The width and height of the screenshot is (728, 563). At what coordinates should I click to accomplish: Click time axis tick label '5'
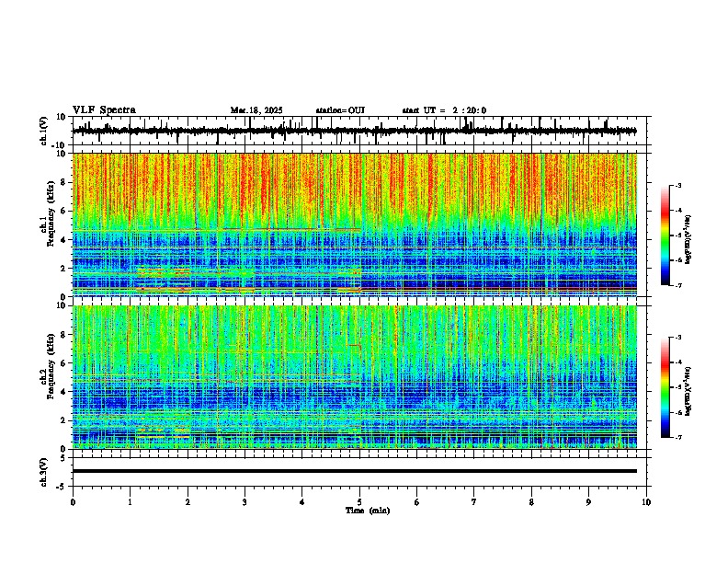[359, 502]
